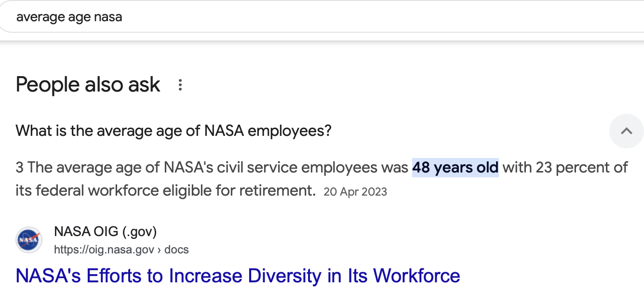Click the 'NASA OIG (.gov)' site name
The image size is (644, 291).
point(105,232)
